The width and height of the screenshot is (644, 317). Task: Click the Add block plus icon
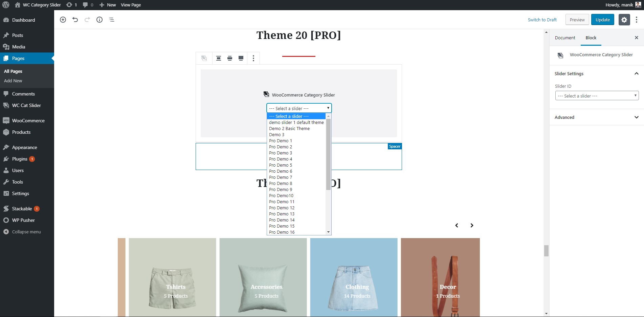[63, 20]
